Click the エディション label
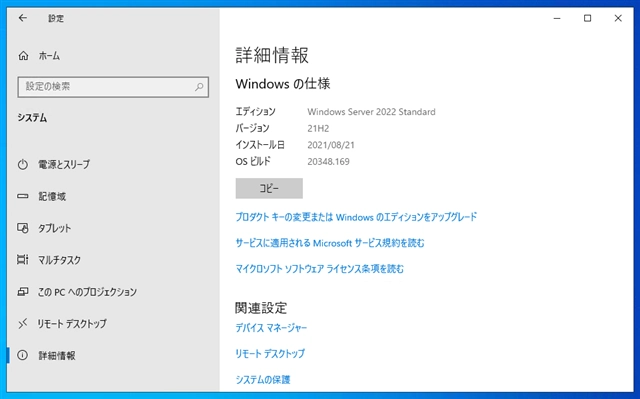The height and width of the screenshot is (399, 640). [256, 111]
